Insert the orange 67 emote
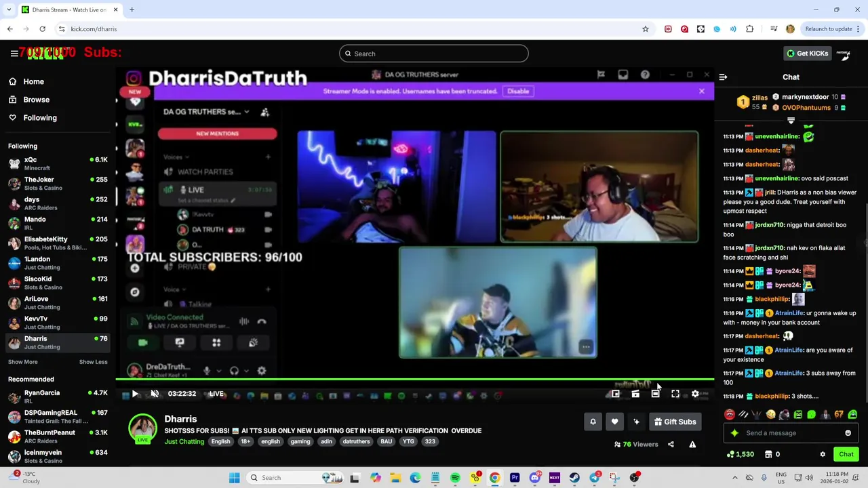 [x=839, y=415]
